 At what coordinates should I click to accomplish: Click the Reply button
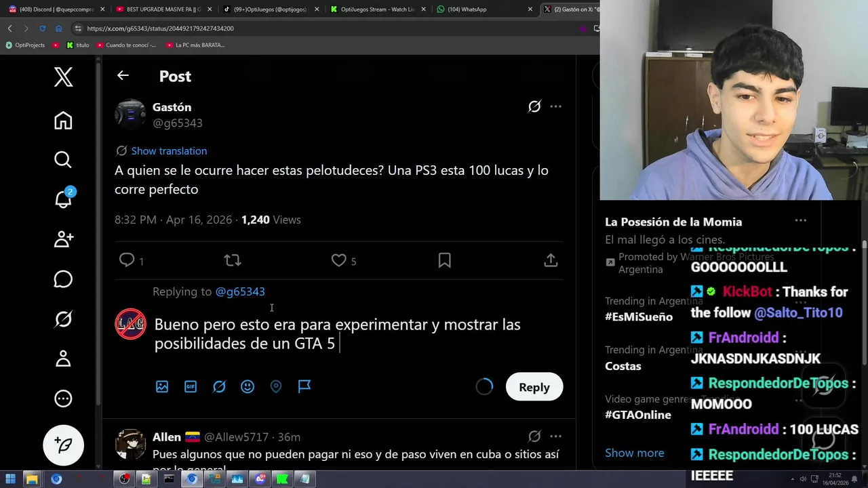(534, 387)
